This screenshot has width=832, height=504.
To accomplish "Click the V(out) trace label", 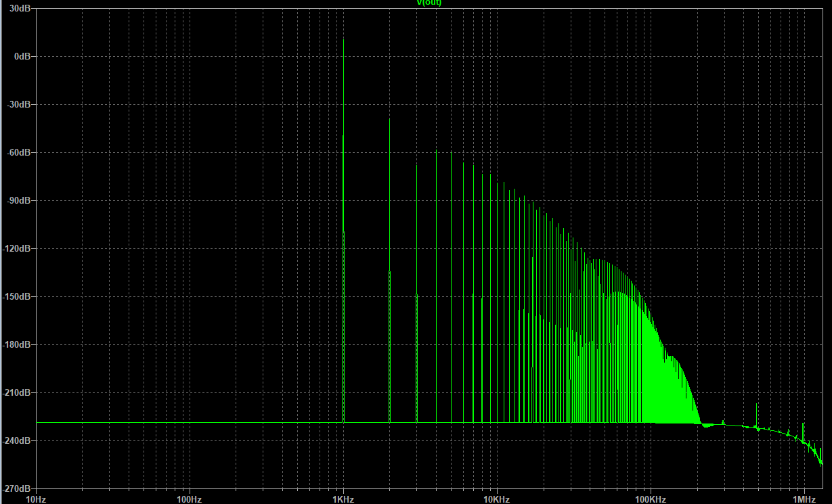I will tap(429, 3).
